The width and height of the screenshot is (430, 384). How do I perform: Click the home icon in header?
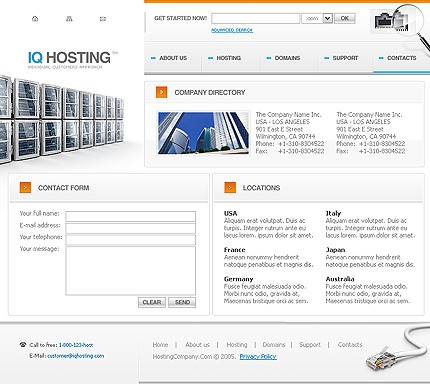point(35,19)
